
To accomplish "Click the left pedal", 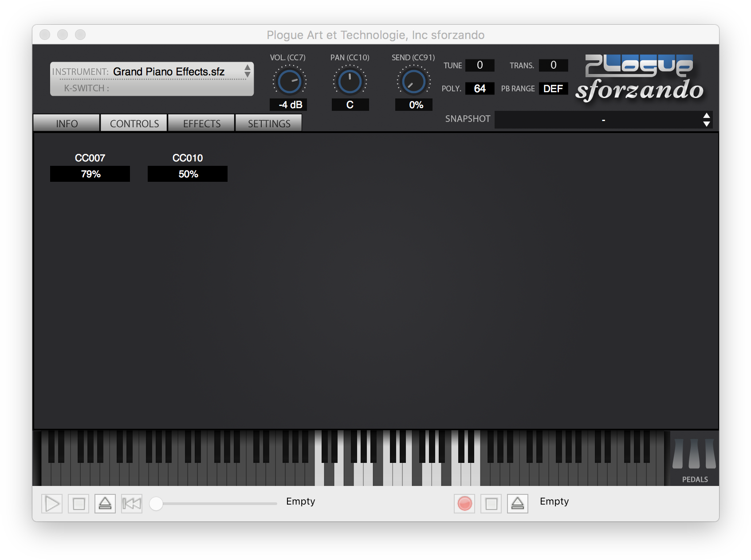I will tap(678, 454).
